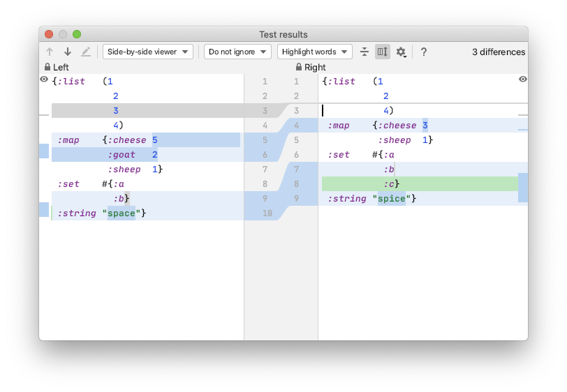
Task: Go to previous difference arrow
Action: coord(50,52)
